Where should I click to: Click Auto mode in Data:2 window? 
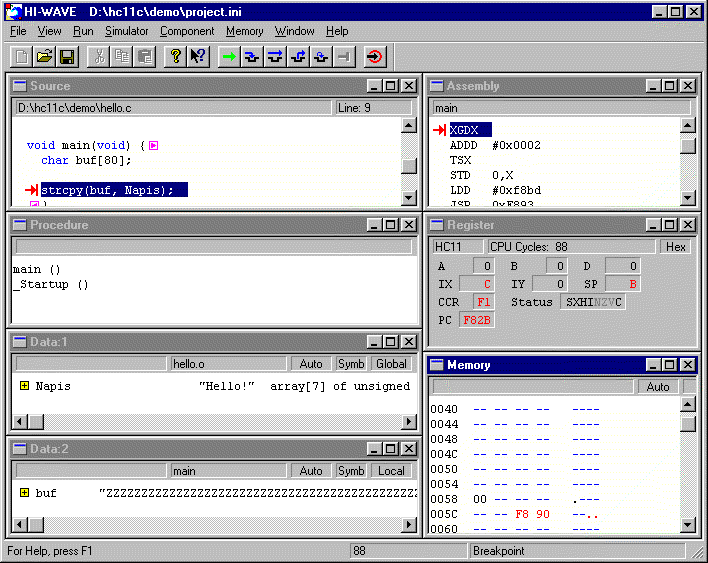coord(311,471)
